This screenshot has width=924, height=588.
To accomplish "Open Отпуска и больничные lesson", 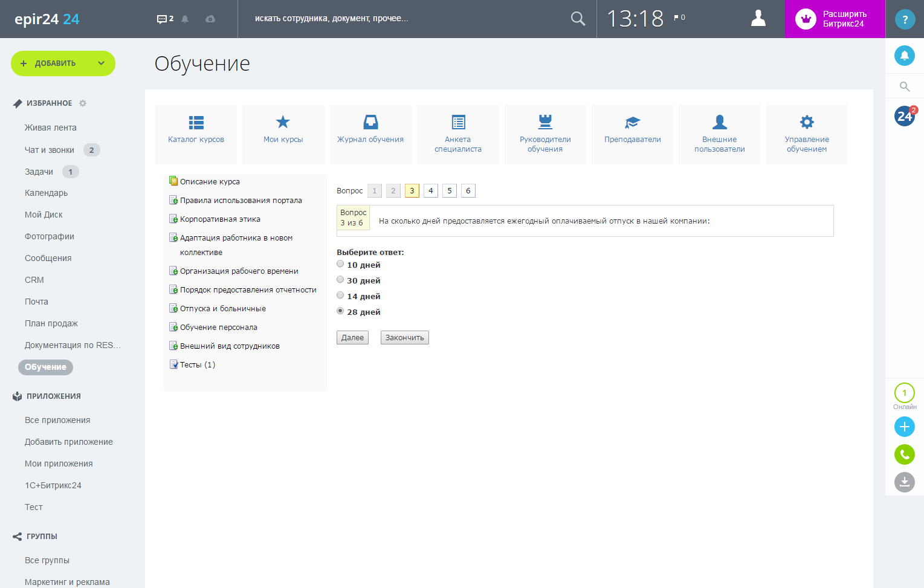I will coord(223,308).
